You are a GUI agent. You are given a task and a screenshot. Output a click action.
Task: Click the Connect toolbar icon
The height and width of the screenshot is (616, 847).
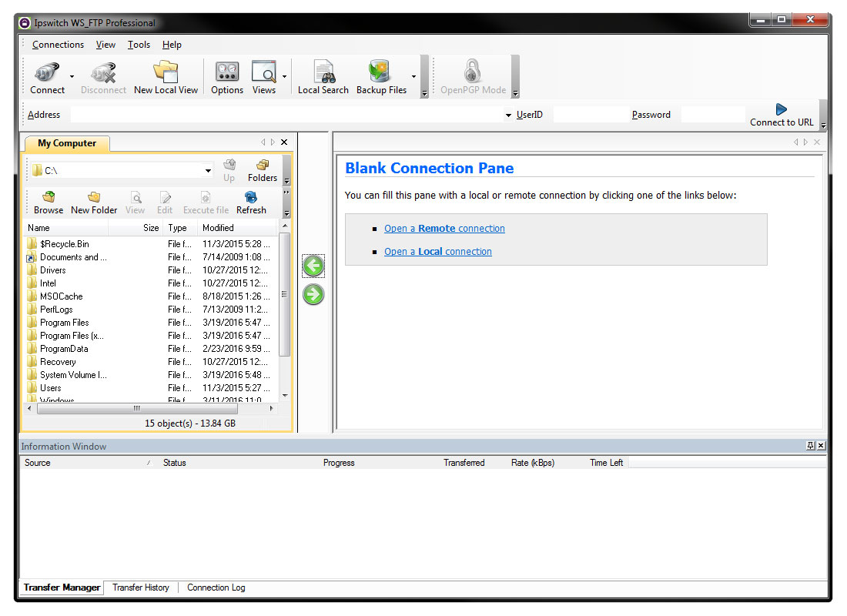click(47, 77)
